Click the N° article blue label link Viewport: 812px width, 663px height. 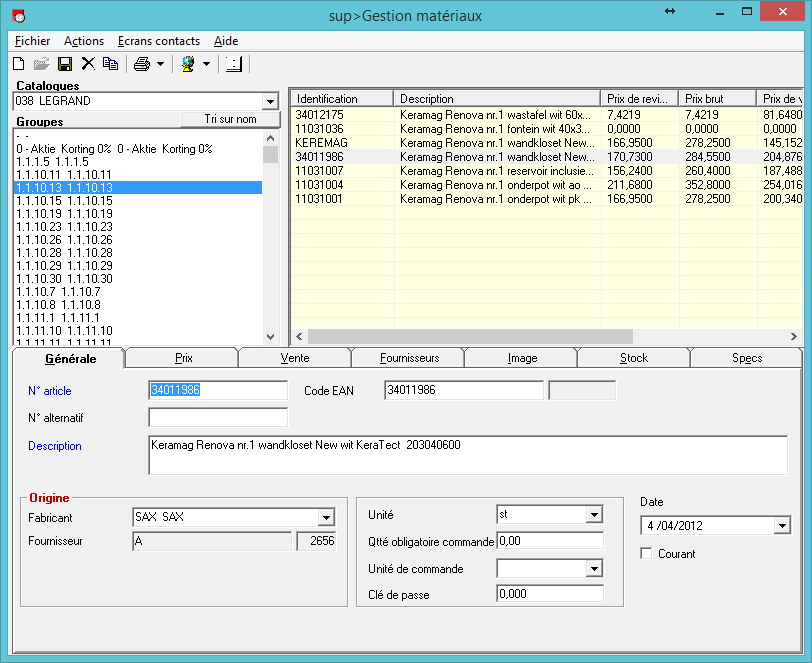(x=50, y=391)
